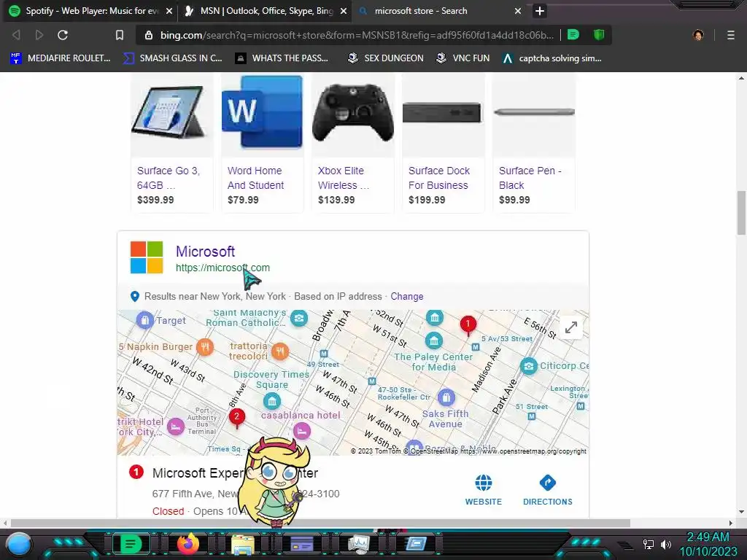Click the casablanca hotel bed marker
The image size is (747, 560).
(301, 431)
